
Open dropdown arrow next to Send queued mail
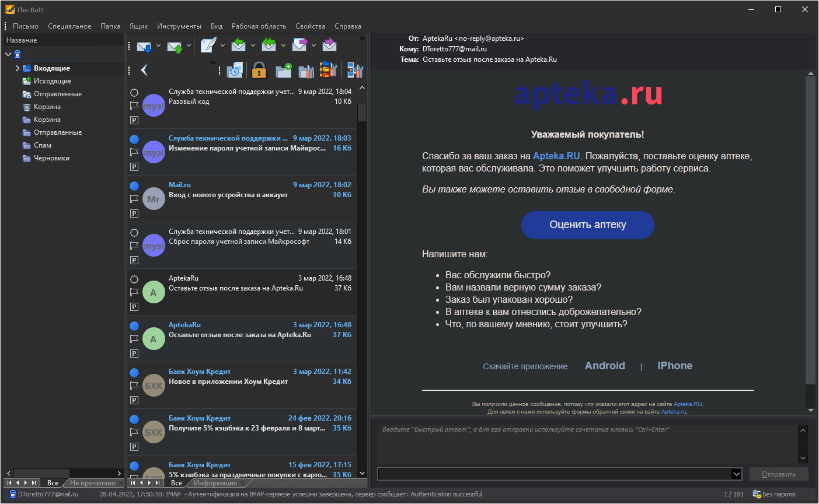(x=189, y=45)
